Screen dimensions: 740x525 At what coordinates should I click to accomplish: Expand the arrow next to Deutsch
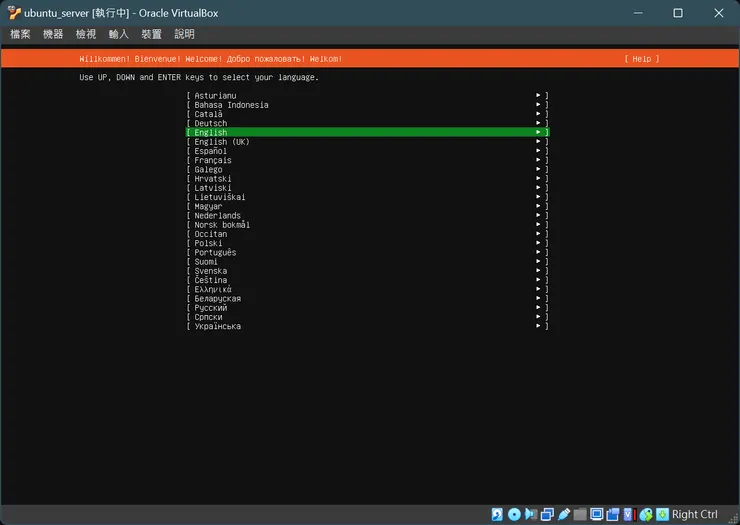(x=538, y=123)
